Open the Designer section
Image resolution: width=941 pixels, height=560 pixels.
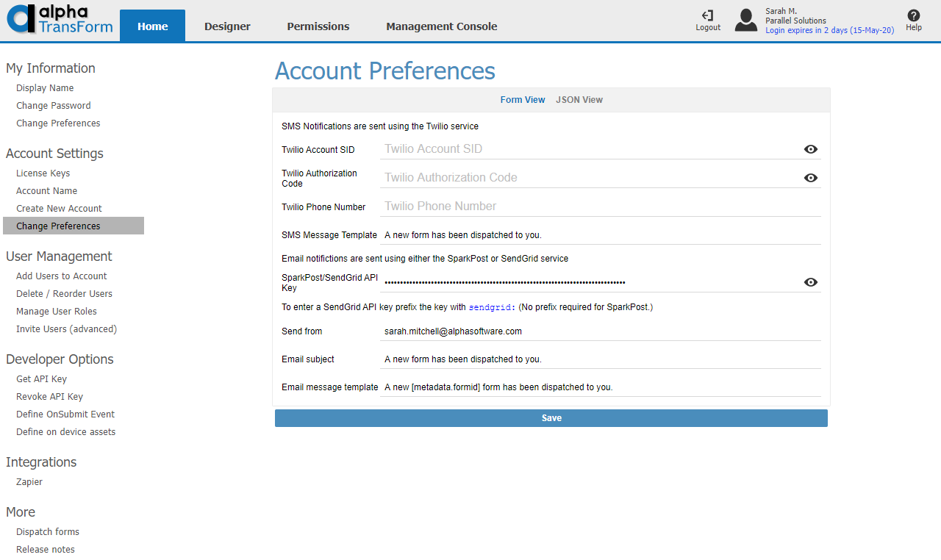[226, 25]
